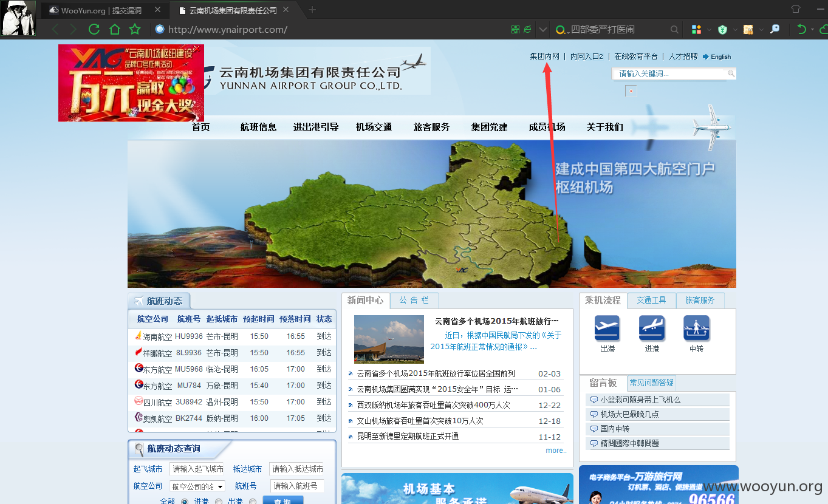Image resolution: width=828 pixels, height=504 pixels.
Task: Expand dropdown arrow beside apps grid icon
Action: tap(709, 29)
